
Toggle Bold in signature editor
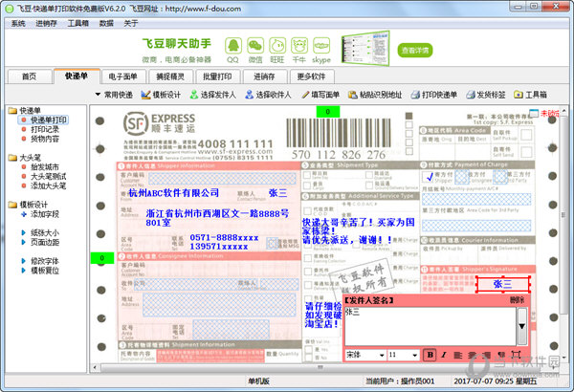[430, 355]
